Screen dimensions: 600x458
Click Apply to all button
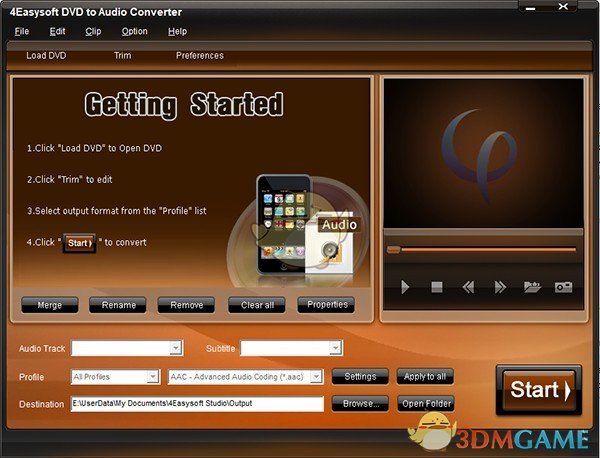[x=425, y=377]
